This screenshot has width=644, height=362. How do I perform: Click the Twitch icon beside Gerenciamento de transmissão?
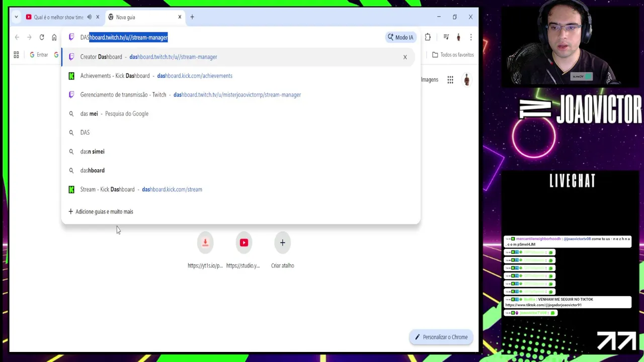71,95
